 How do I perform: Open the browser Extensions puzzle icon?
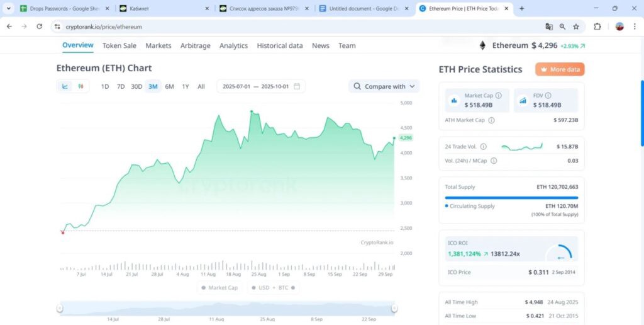click(x=597, y=26)
